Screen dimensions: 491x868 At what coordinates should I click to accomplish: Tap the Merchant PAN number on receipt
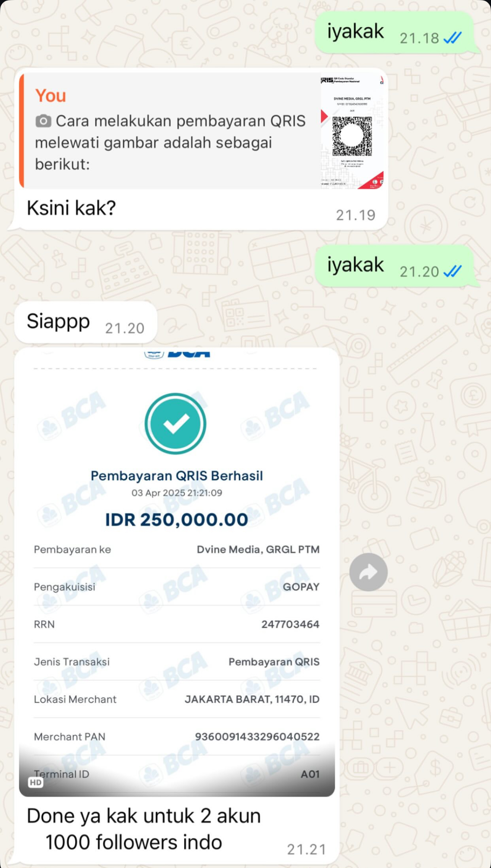coord(257,737)
